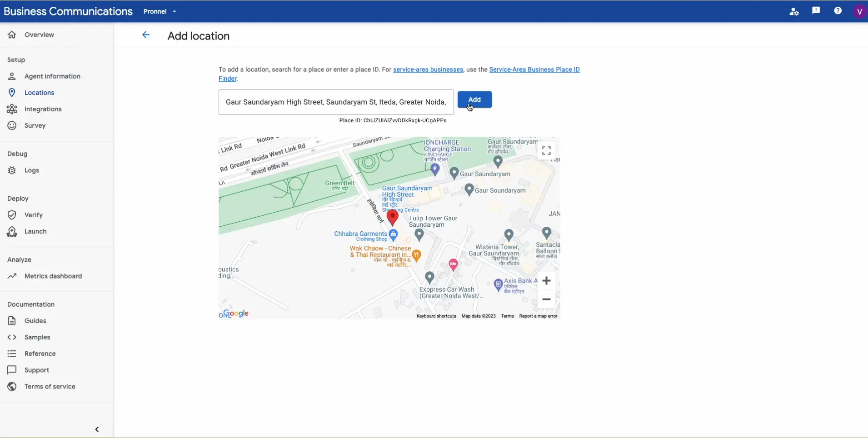Click the Survey smiley icon

click(12, 125)
